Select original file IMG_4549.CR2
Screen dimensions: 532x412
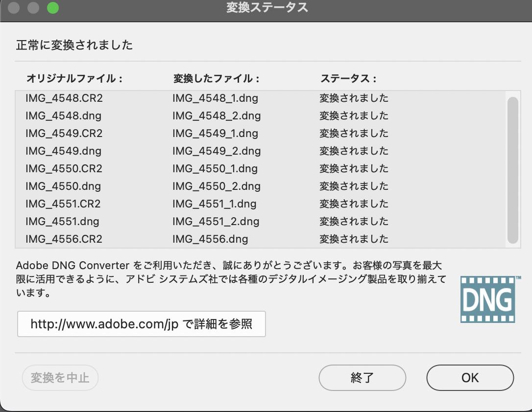[x=64, y=134]
